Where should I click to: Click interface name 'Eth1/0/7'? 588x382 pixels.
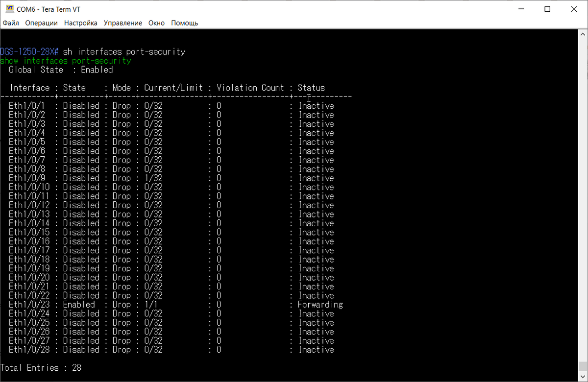coord(27,160)
